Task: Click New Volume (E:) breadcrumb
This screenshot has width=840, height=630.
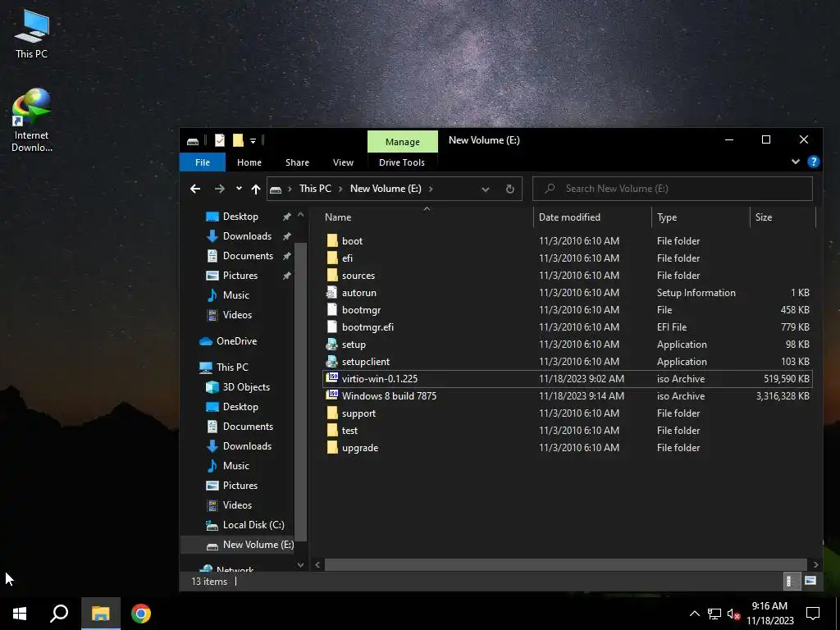Action: (386, 189)
